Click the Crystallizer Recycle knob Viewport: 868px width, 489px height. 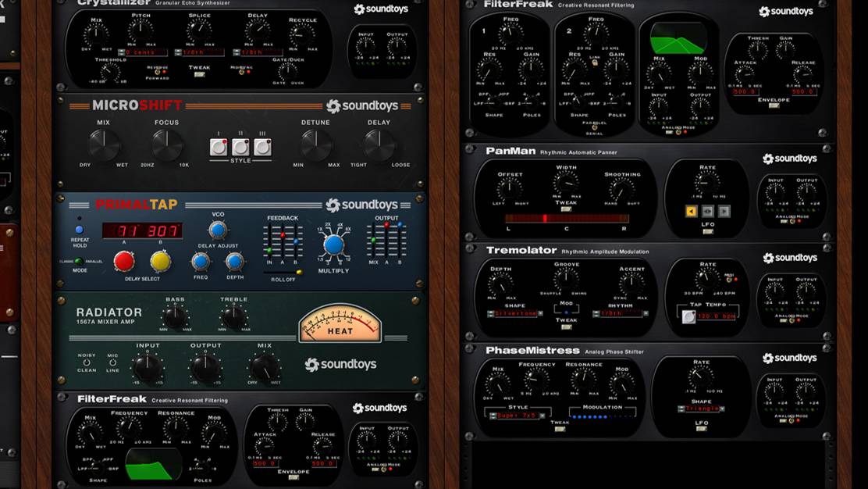(302, 35)
